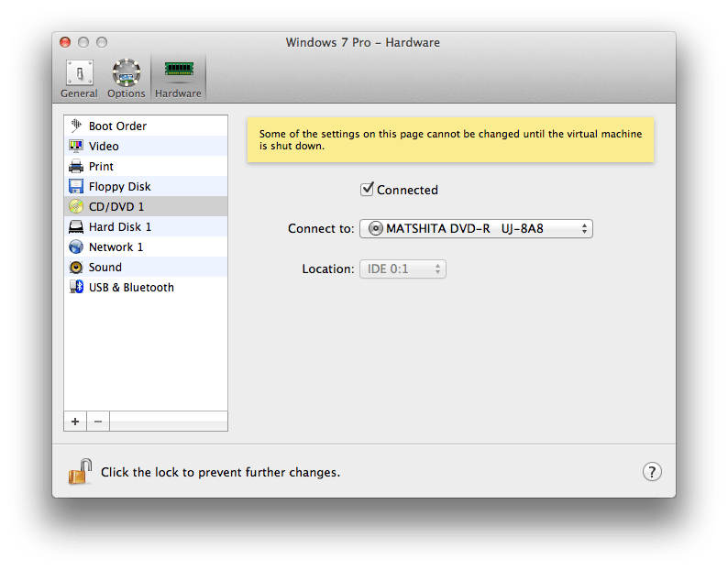
Task: Uncheck the Connected checkbox
Action: [368, 189]
